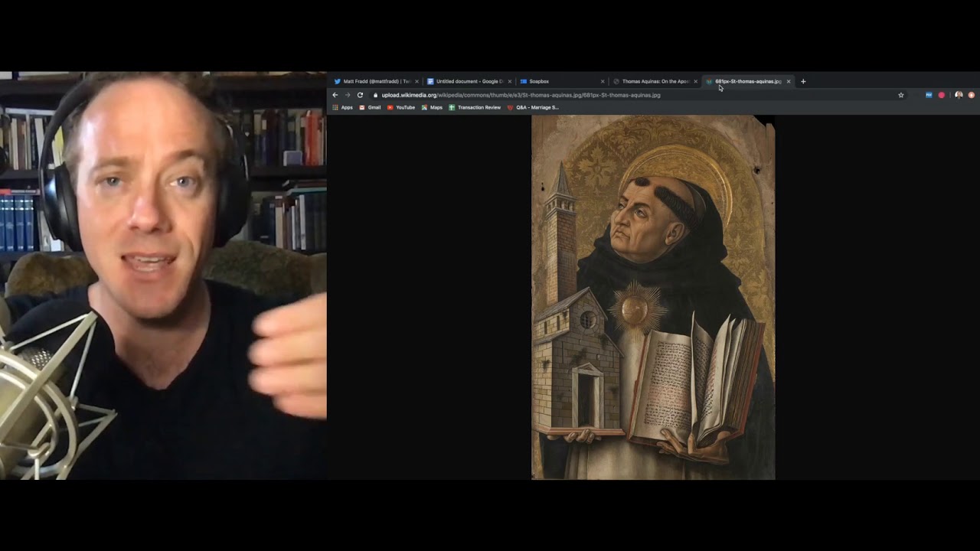
Task: Open the Transaction Review bookmark
Action: [x=475, y=107]
